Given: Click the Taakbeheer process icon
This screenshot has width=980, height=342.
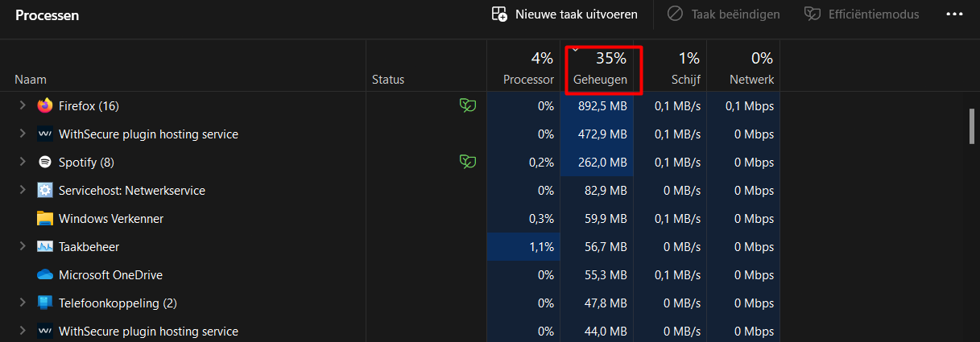Looking at the screenshot, I should coord(45,246).
